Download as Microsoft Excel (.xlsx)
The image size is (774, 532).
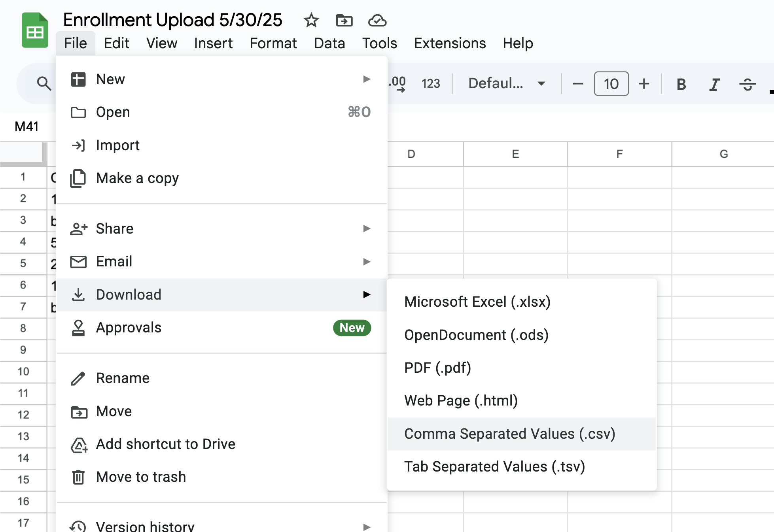click(x=522, y=302)
